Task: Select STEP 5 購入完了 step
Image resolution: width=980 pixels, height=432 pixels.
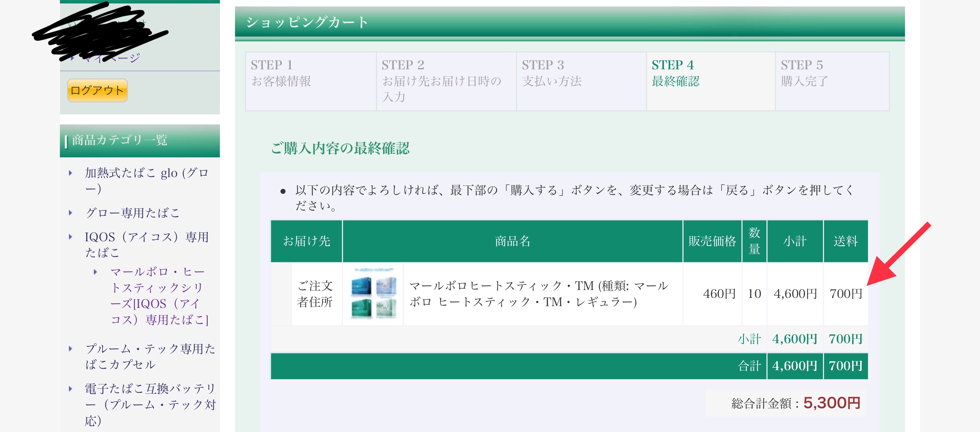Action: coord(833,81)
